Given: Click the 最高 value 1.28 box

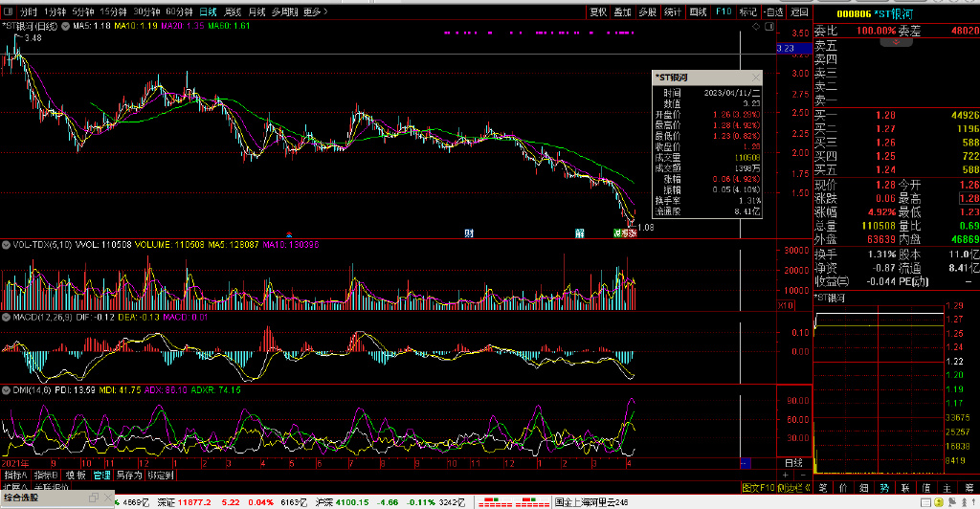Looking at the screenshot, I should [969, 198].
